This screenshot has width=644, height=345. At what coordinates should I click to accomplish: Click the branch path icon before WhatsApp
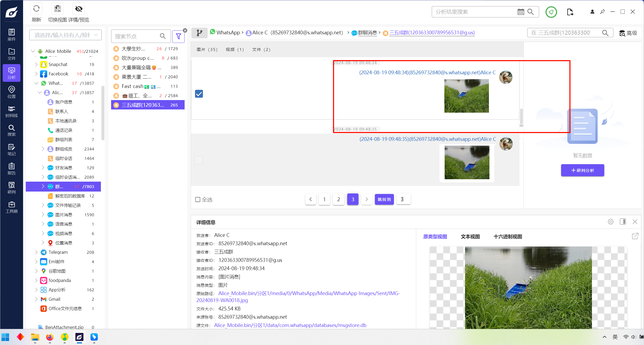click(x=199, y=33)
